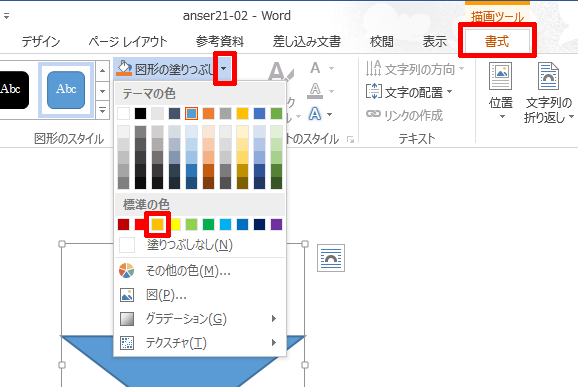578x387 pixels.
Task: Open その他の色 more colors dialog
Action: [200, 271]
